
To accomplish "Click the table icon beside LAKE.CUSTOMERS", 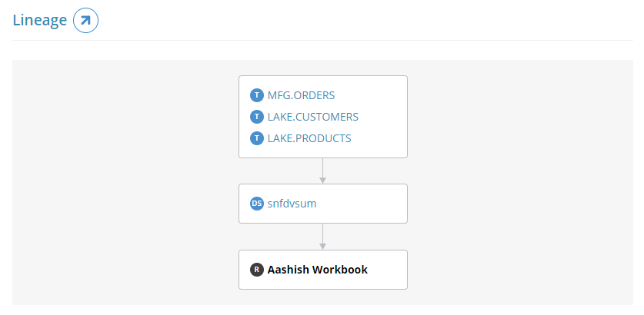I will 257,117.
